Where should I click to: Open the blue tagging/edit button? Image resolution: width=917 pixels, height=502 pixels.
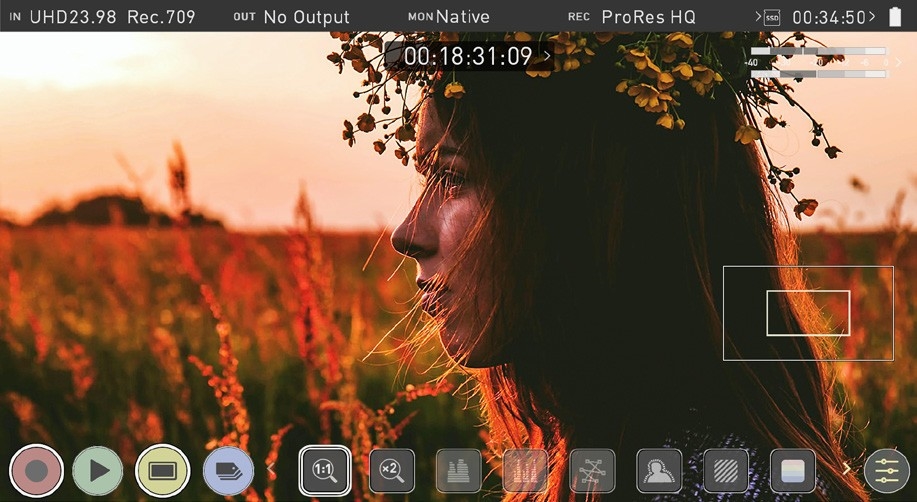click(228, 470)
